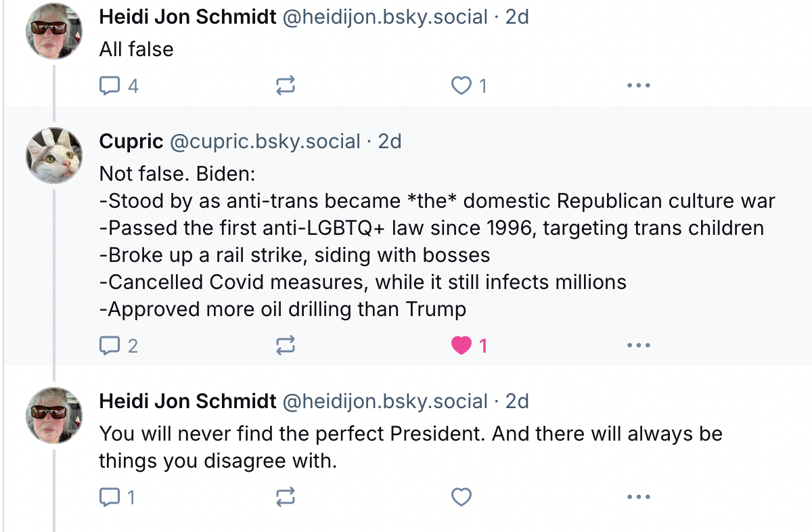Open more options on 'All false' post
The height and width of the screenshot is (532, 812).
[x=638, y=86]
